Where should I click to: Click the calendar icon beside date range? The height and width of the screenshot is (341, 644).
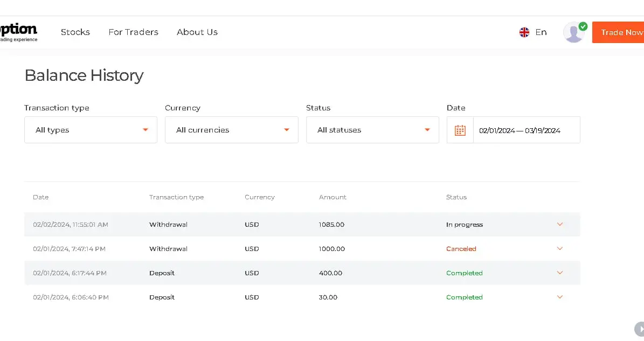(460, 130)
